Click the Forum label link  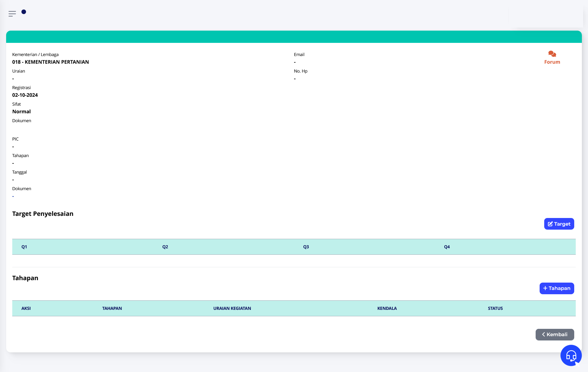552,62
